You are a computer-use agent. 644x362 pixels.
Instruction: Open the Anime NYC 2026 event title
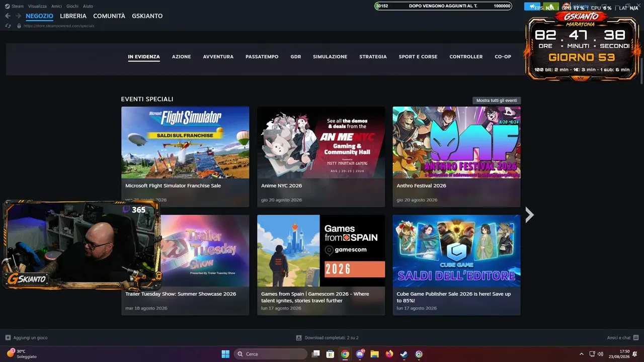(282, 186)
